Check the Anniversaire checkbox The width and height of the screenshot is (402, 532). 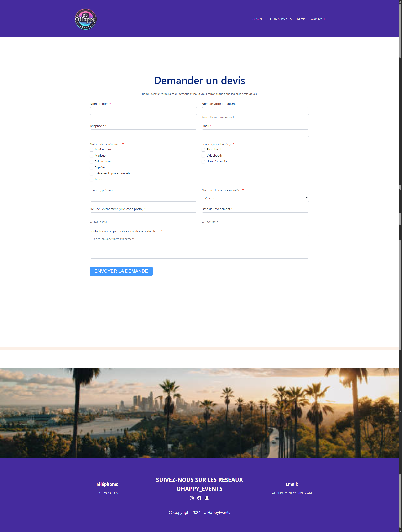pos(91,150)
